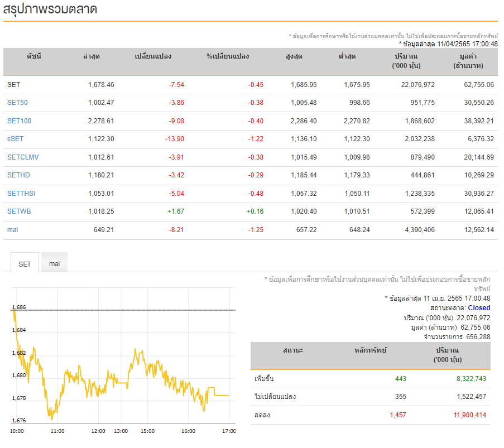Open the SET50 index link
The image size is (504, 448).
17,103
